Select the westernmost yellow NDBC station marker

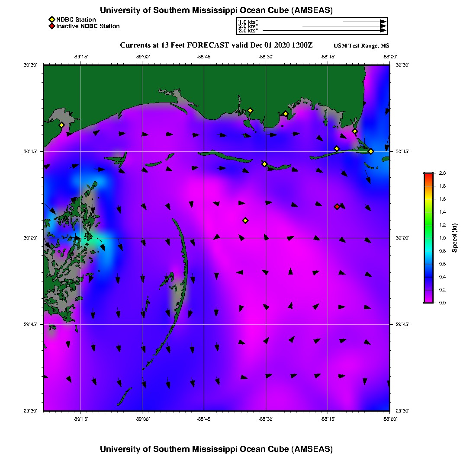click(x=61, y=125)
